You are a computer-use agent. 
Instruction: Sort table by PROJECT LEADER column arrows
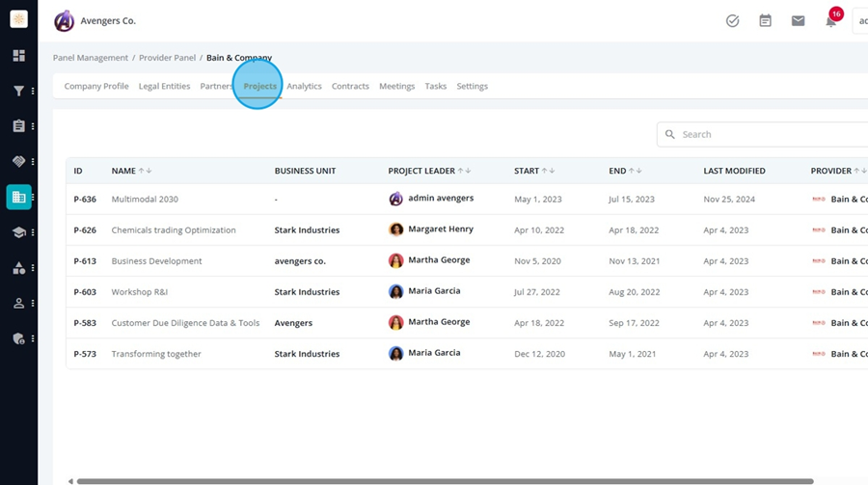465,171
